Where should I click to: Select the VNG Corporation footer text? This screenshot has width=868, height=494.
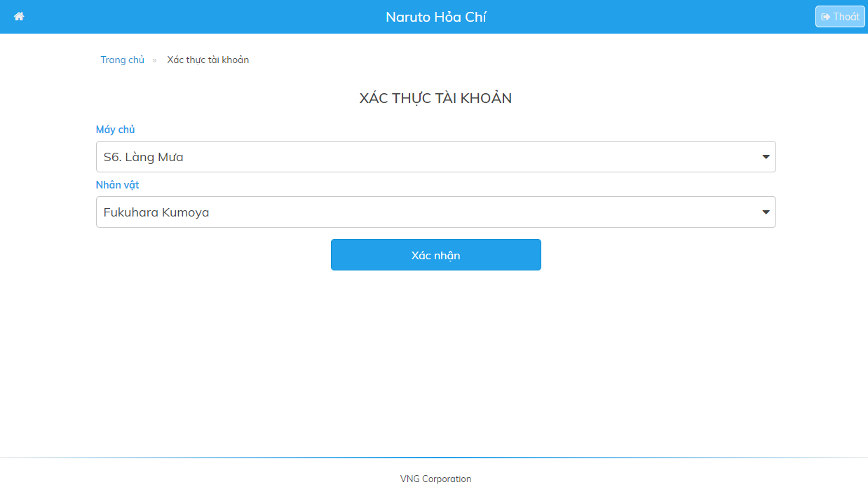tap(435, 479)
